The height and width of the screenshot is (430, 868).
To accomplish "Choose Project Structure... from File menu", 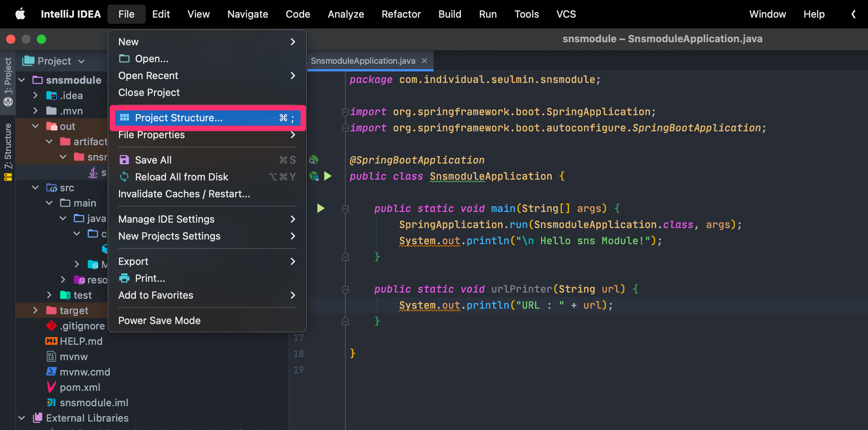I will pos(178,118).
